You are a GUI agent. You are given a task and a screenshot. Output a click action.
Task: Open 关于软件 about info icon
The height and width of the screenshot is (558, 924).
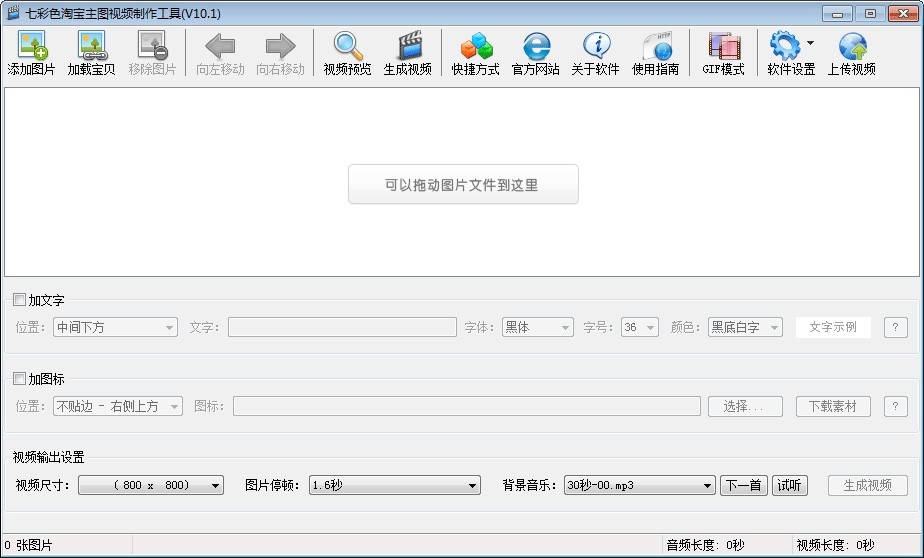click(596, 47)
